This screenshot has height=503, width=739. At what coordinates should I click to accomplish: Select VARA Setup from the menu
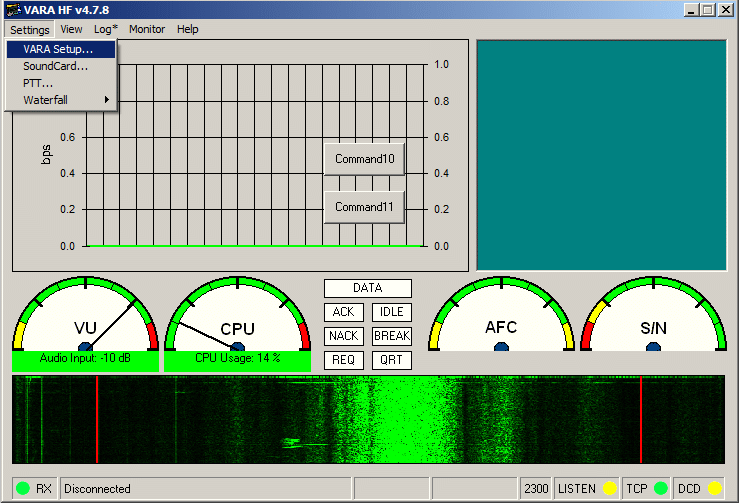click(x=58, y=49)
